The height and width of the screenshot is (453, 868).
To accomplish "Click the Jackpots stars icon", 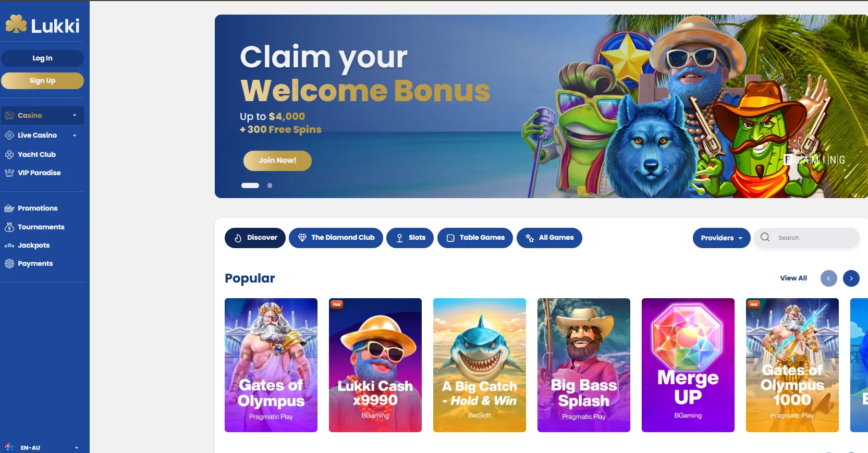I will (x=9, y=245).
